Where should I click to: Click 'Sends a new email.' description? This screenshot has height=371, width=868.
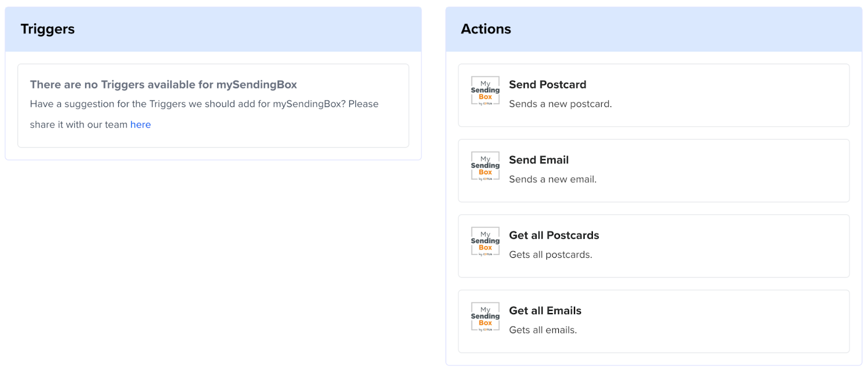[x=553, y=180]
